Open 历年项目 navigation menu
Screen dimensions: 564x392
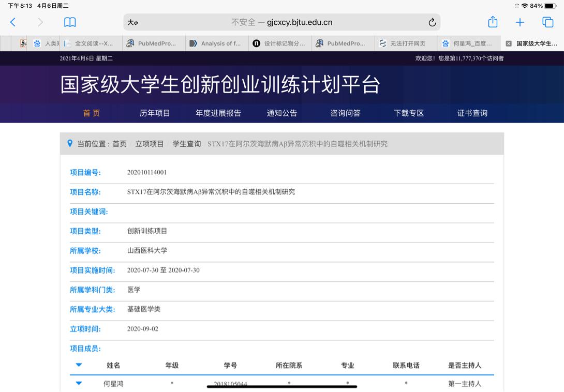click(x=155, y=113)
